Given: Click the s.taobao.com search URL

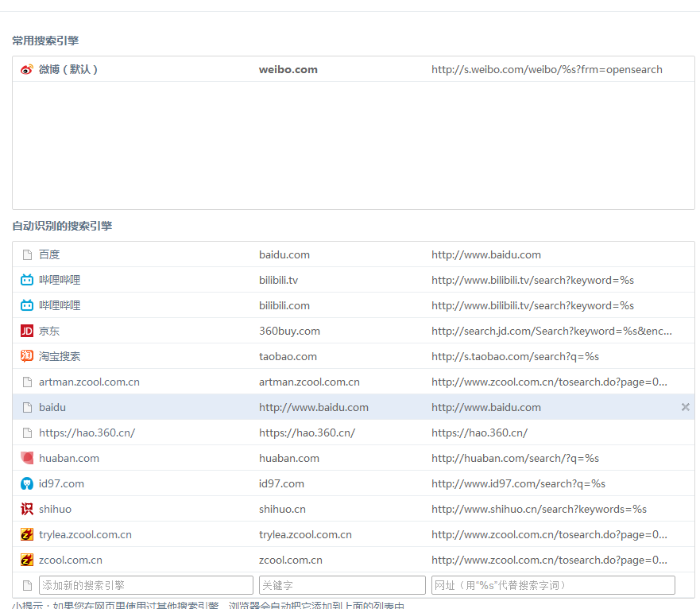Looking at the screenshot, I should tap(515, 356).
